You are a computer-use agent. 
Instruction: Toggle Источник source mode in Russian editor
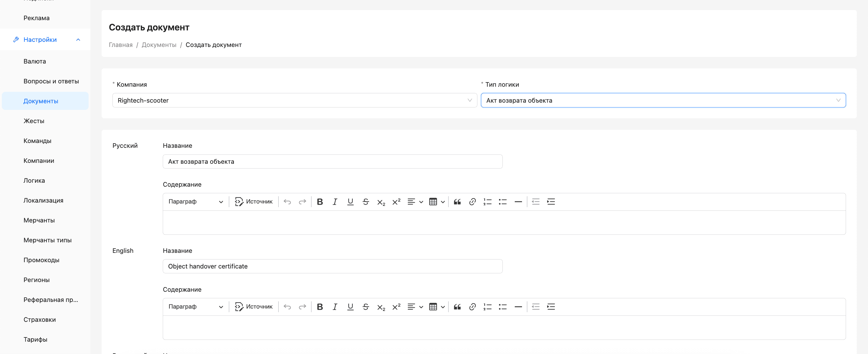point(253,202)
